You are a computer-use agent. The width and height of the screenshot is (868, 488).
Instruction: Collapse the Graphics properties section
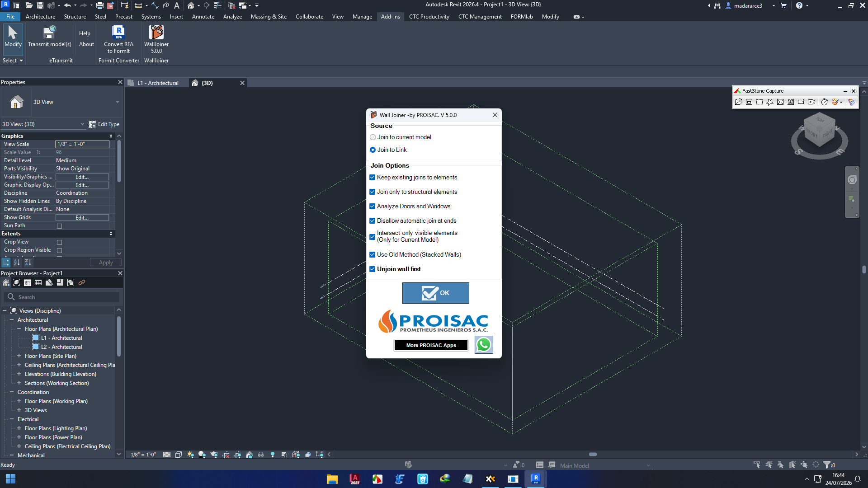click(111, 136)
